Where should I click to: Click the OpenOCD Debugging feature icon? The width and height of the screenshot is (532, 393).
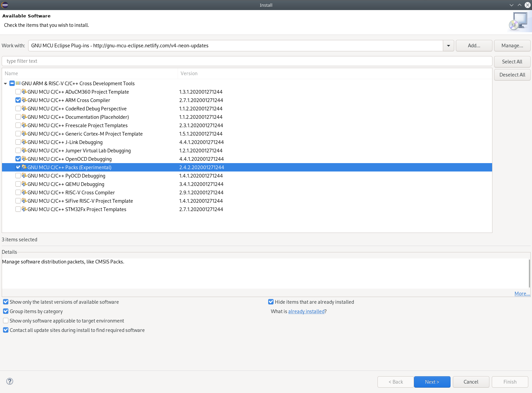24,159
